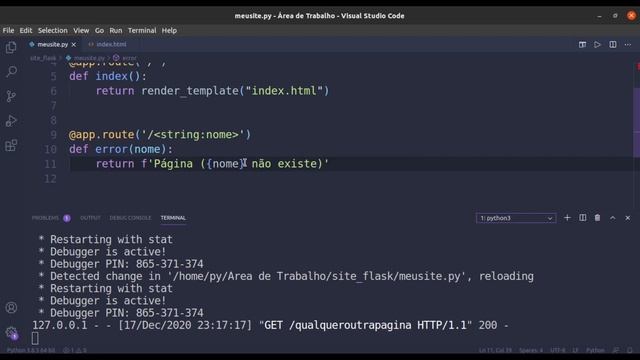Open the Go menu
The height and width of the screenshot is (360, 640).
[x=99, y=31]
